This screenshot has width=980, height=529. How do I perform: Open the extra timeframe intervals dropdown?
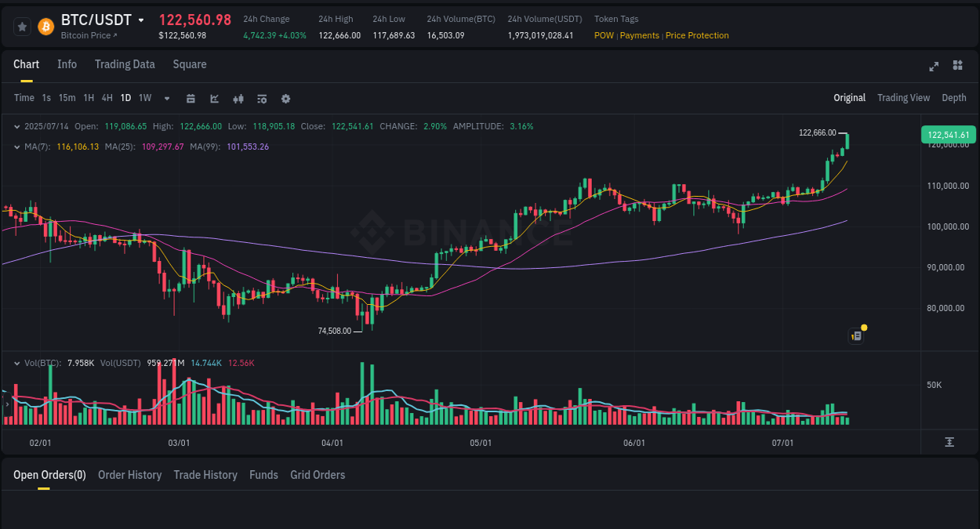pos(166,99)
